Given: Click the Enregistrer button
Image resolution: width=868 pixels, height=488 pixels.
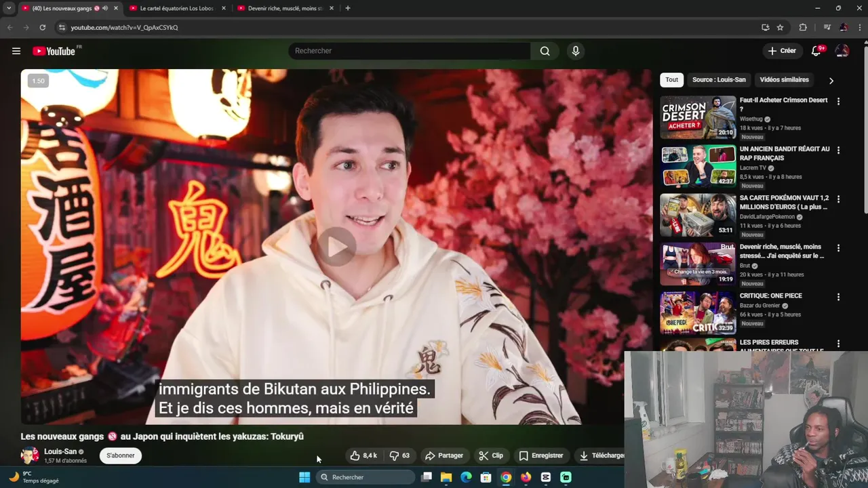Looking at the screenshot, I should click(540, 455).
